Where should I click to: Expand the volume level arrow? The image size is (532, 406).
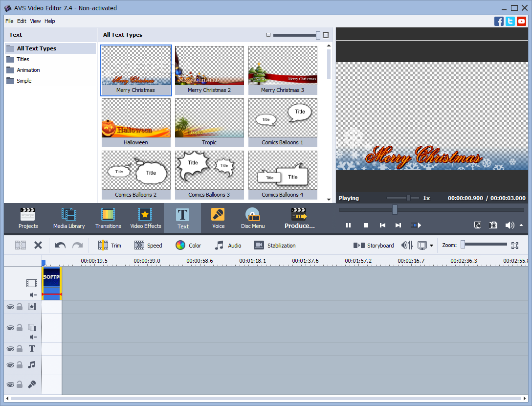[521, 225]
